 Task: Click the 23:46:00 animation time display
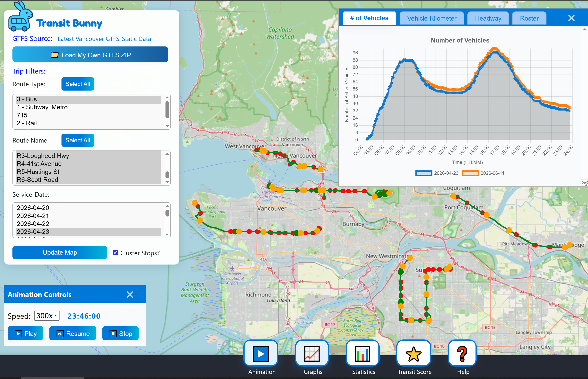tap(84, 316)
